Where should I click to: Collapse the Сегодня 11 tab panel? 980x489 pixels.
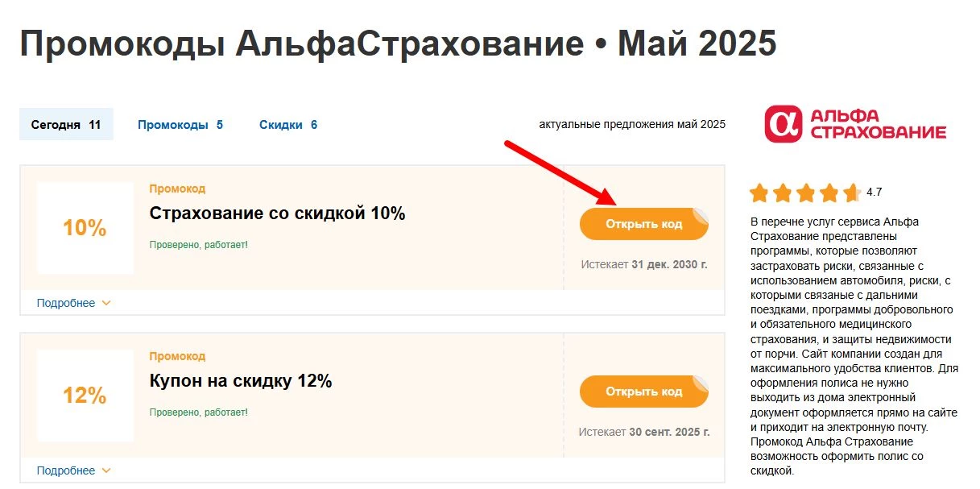66,124
